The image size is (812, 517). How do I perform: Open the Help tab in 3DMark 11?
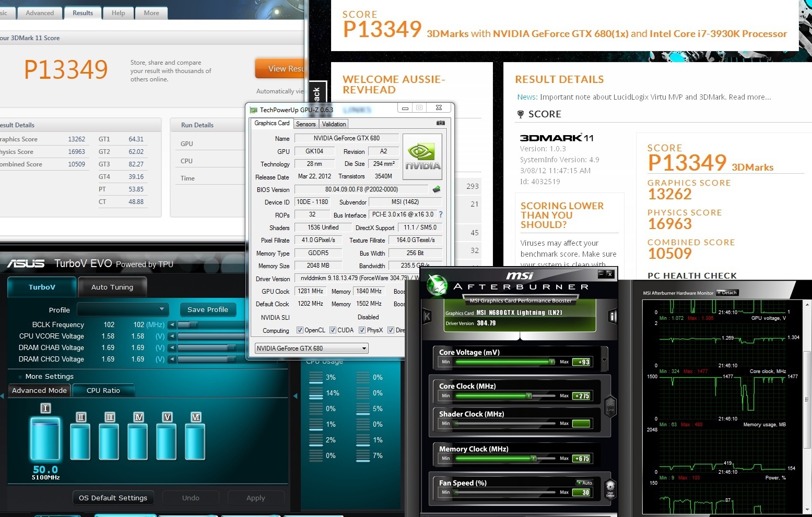118,13
